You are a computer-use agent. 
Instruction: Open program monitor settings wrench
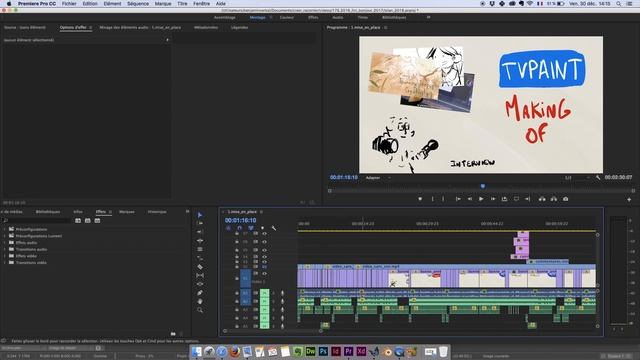point(598,178)
